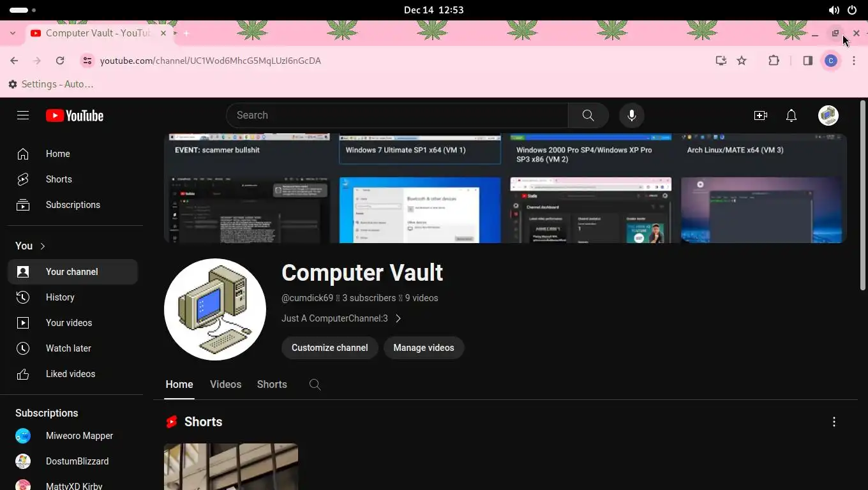Open Watch later in sidebar
Screen dimensions: 868x490
73,348
